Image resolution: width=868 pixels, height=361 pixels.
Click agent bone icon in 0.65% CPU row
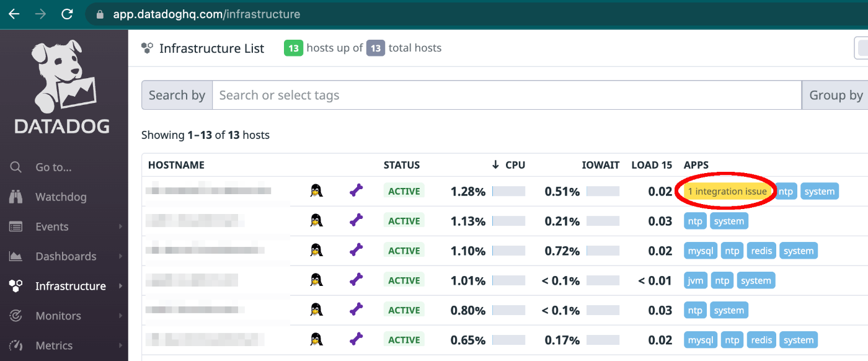click(x=356, y=339)
